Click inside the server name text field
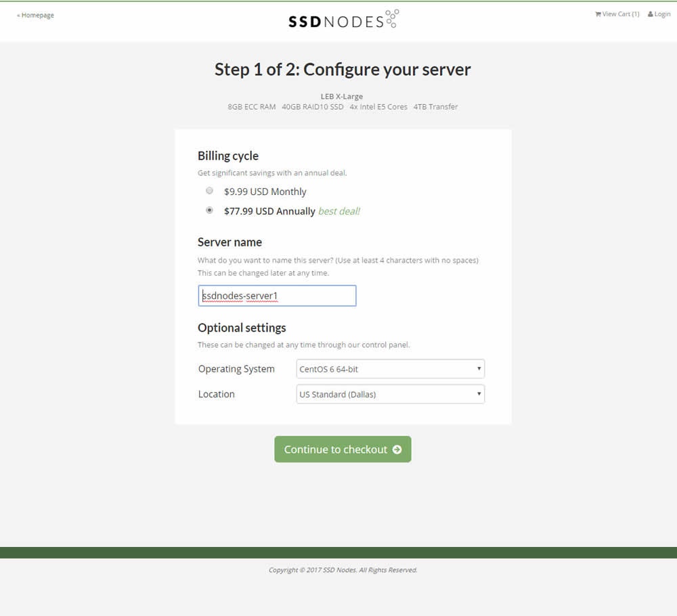 click(x=277, y=296)
